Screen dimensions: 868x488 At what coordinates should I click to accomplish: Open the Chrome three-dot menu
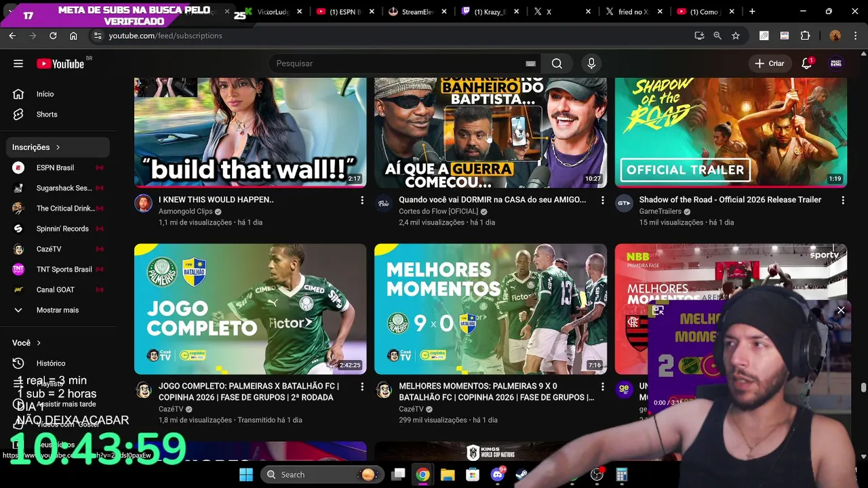click(854, 36)
